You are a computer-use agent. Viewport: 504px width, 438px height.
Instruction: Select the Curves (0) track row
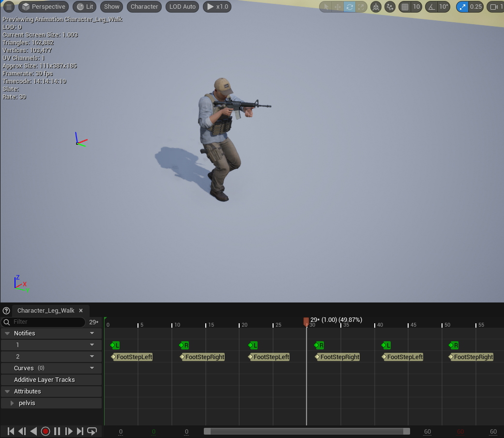pyautogui.click(x=51, y=368)
